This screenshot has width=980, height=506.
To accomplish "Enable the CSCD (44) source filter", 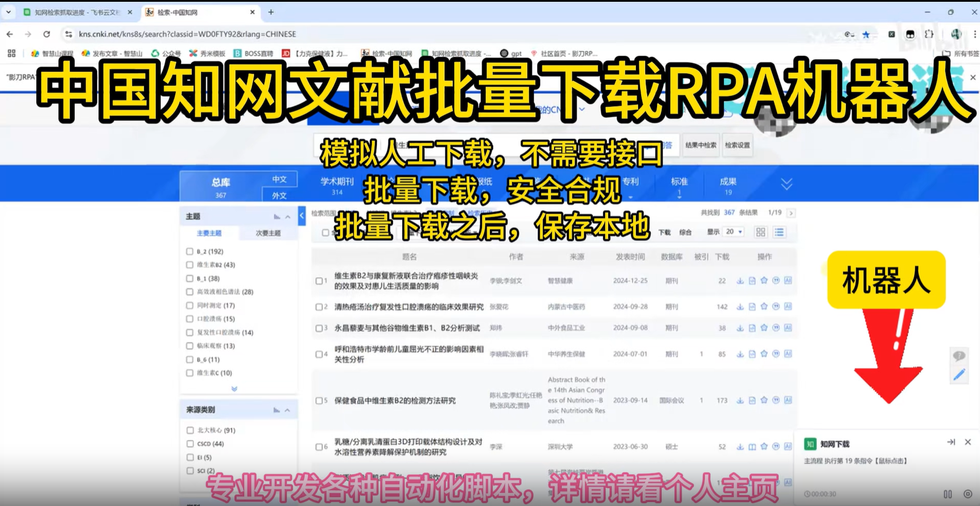I will (x=189, y=444).
